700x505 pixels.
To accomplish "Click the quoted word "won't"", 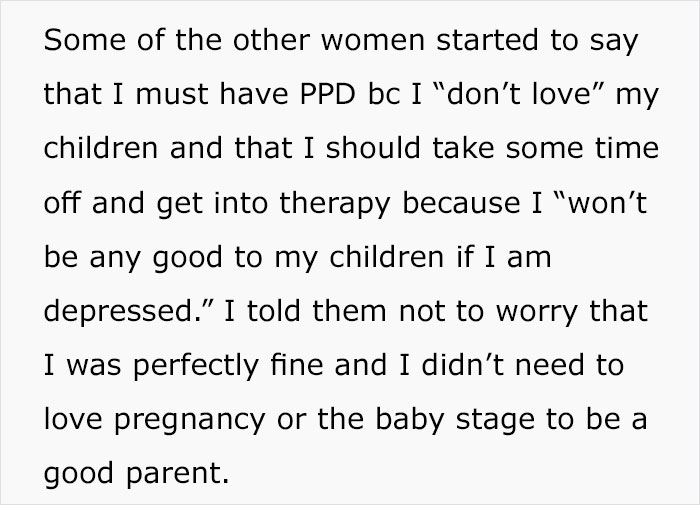I will (x=600, y=203).
